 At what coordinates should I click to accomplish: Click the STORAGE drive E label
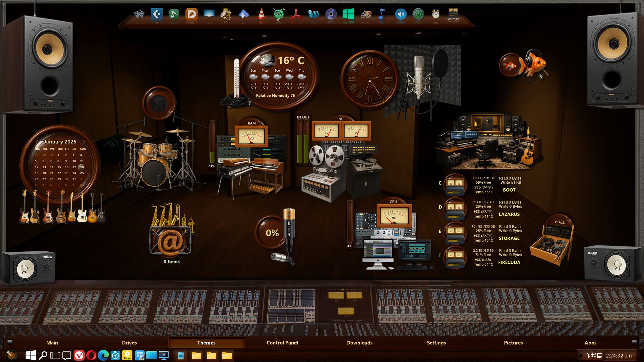[509, 238]
